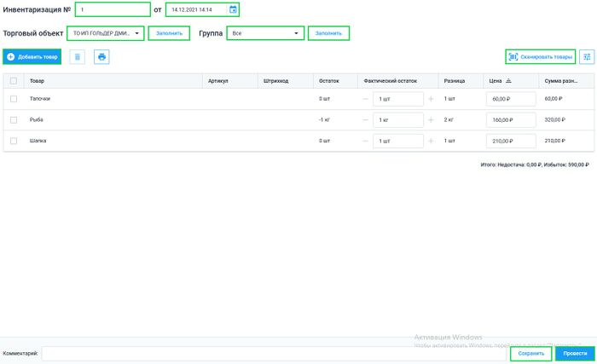This screenshot has height=364, width=597.
Task: Decrease actual stock for Шапка
Action: pos(365,141)
